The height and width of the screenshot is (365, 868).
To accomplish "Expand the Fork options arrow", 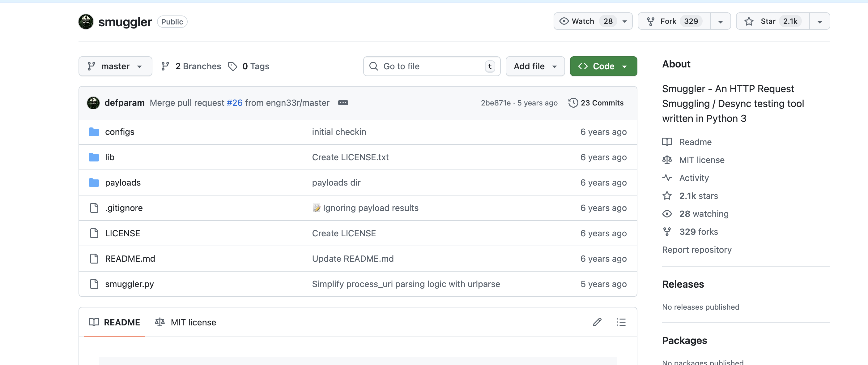I will click(720, 21).
